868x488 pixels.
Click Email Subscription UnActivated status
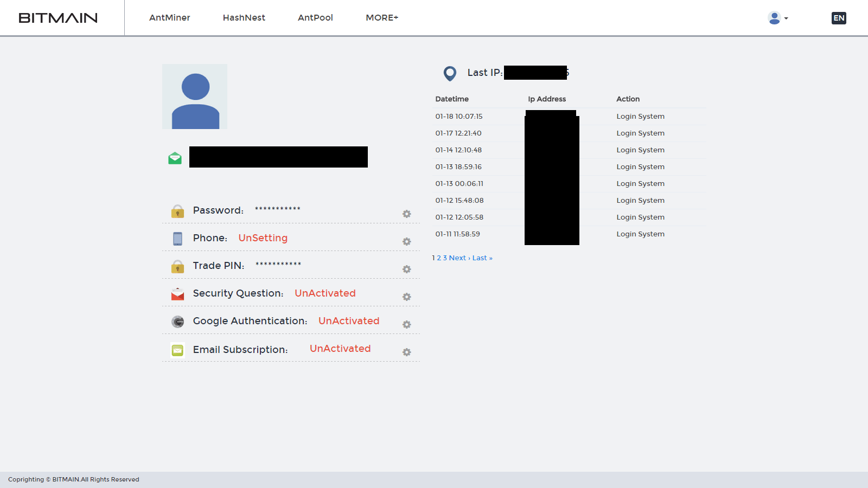pos(340,349)
